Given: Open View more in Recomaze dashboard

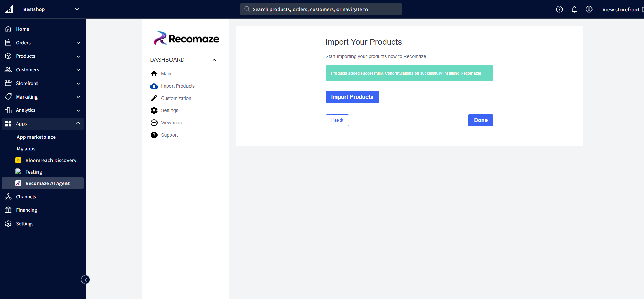Looking at the screenshot, I should [172, 123].
